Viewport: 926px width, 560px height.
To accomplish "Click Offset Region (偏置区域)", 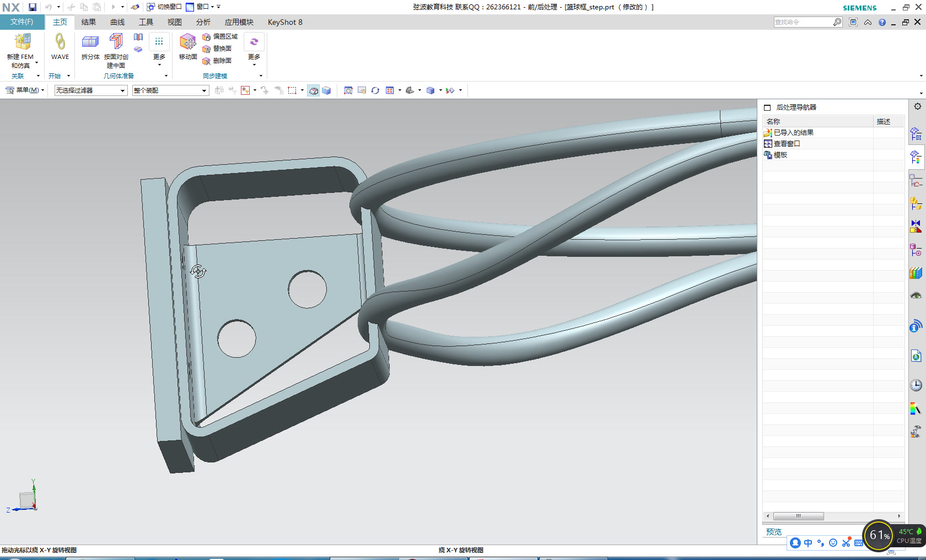I will point(220,36).
